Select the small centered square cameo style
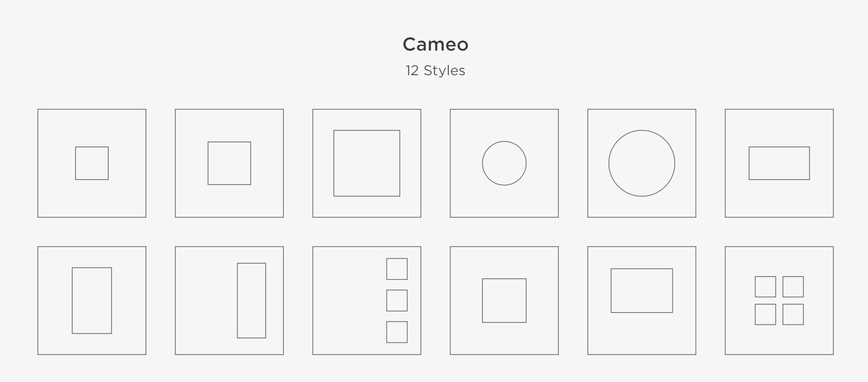This screenshot has height=382, width=868. (x=92, y=163)
